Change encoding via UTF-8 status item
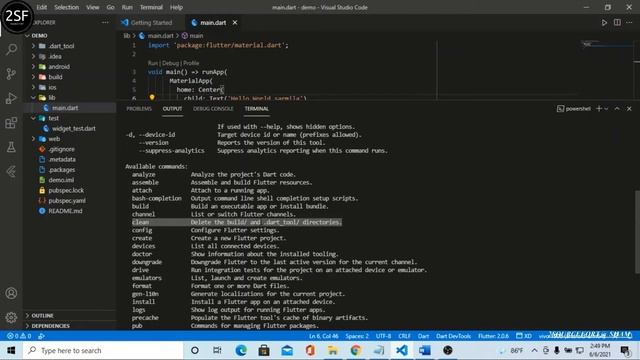This screenshot has height=360, width=640. pyautogui.click(x=383, y=336)
